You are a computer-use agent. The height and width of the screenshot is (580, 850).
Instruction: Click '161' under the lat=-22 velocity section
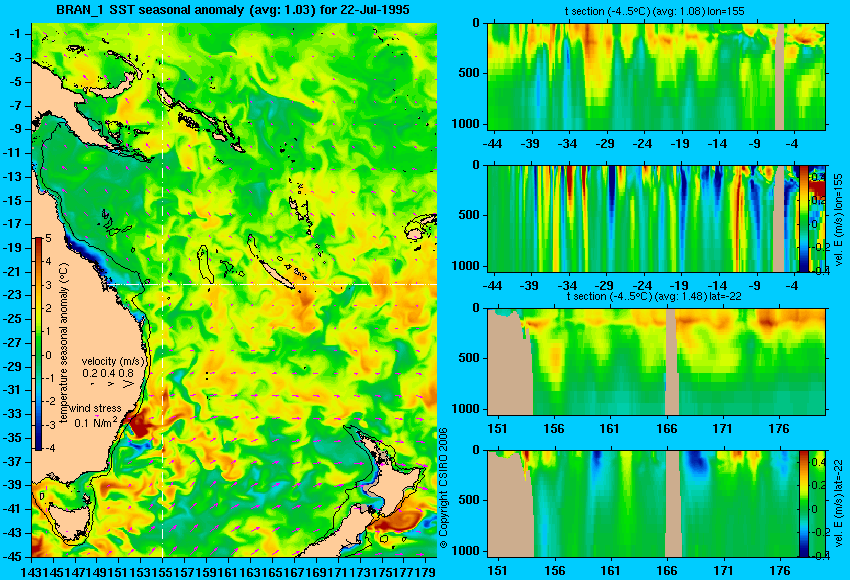click(610, 571)
